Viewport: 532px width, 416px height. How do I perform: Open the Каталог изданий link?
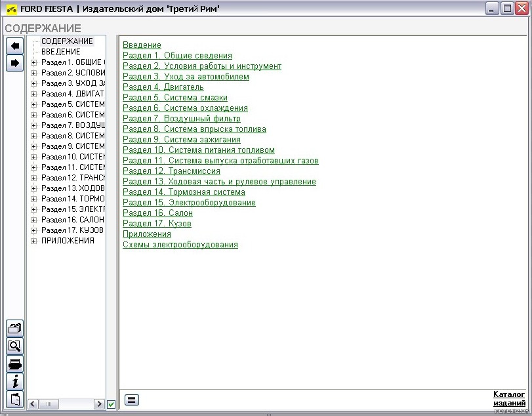[509, 399]
